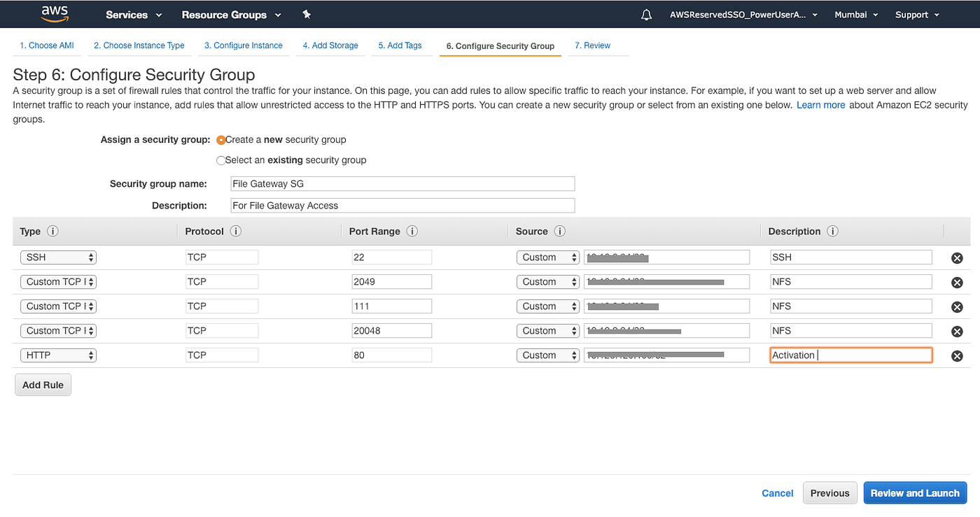The width and height of the screenshot is (980, 517).
Task: Remove the HTTP Activation rule
Action: (957, 355)
